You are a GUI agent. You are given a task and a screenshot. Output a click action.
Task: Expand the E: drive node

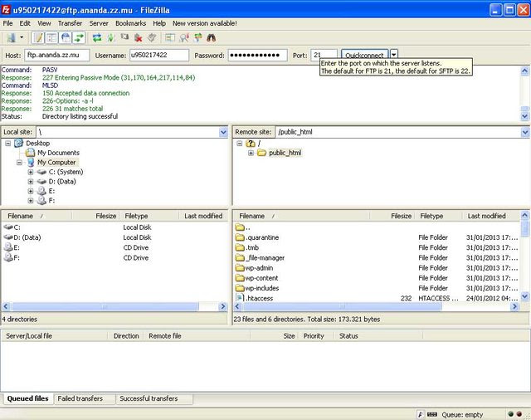click(x=31, y=191)
